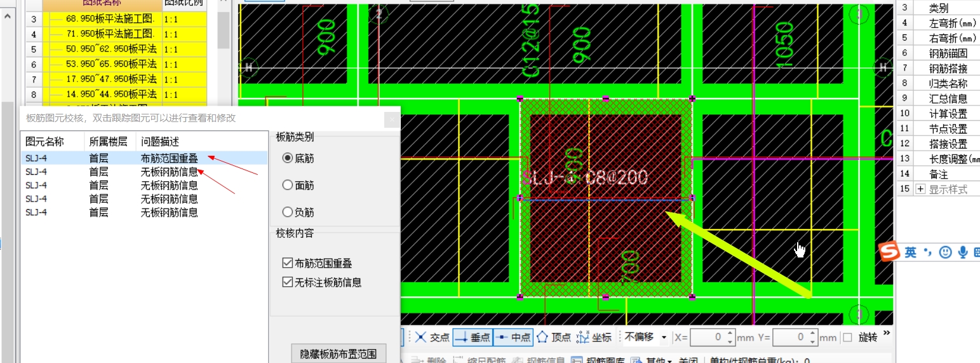The image size is (980, 363).
Task: Activate the 顶点 vertex snap
Action: [553, 338]
